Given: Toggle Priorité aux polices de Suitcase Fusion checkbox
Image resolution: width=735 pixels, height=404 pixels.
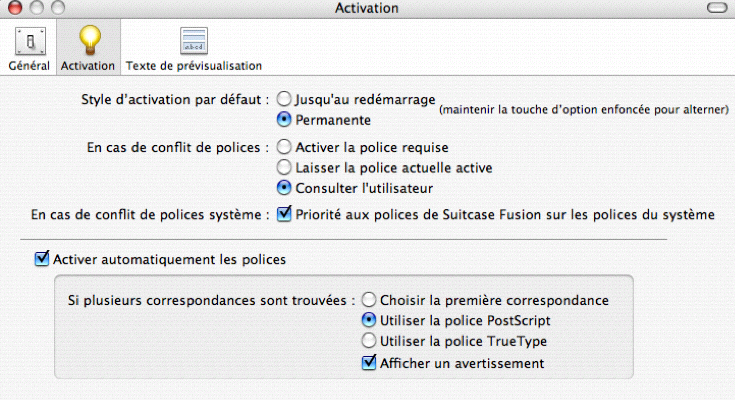Looking at the screenshot, I should pyautogui.click(x=284, y=214).
